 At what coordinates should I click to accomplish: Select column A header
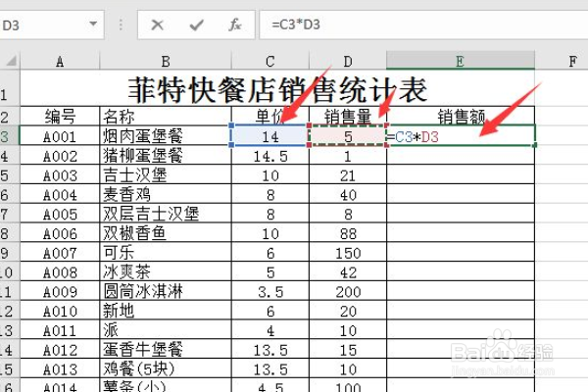pyautogui.click(x=60, y=61)
